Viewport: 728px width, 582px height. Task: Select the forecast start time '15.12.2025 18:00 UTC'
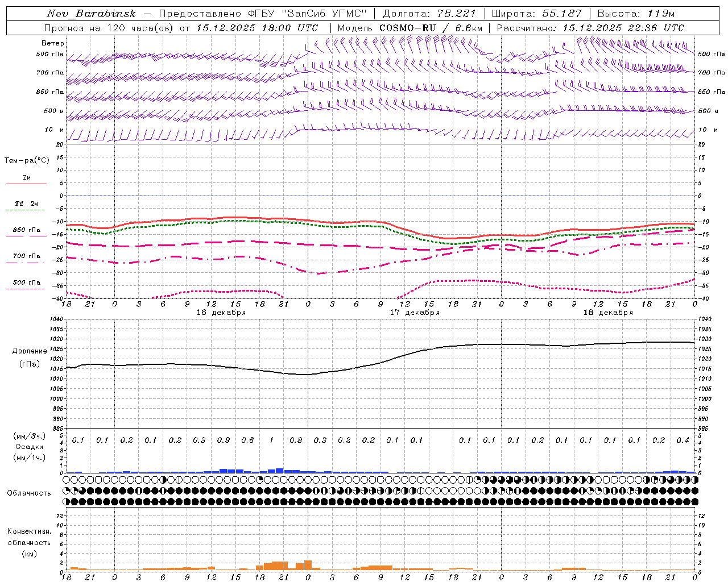pos(257,28)
